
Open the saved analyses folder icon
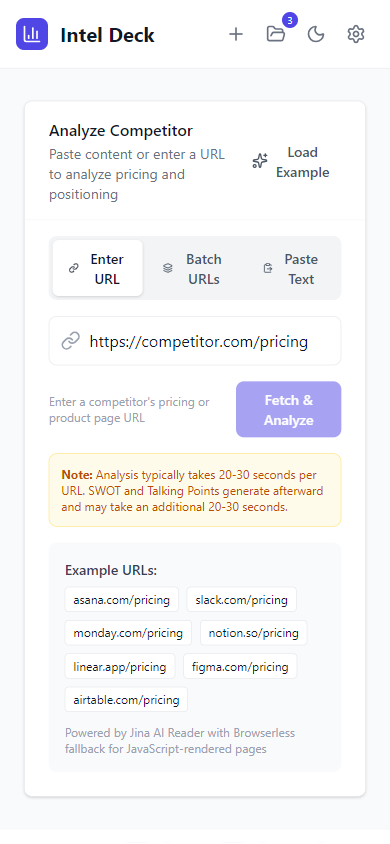pyautogui.click(x=276, y=34)
